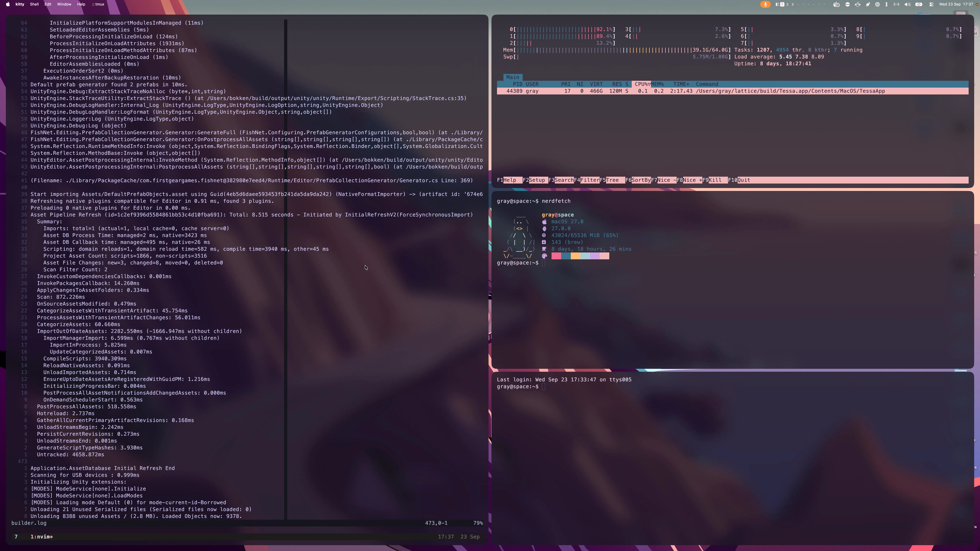Open the kitty application menu
The width and height of the screenshot is (980, 551).
[x=20, y=4]
